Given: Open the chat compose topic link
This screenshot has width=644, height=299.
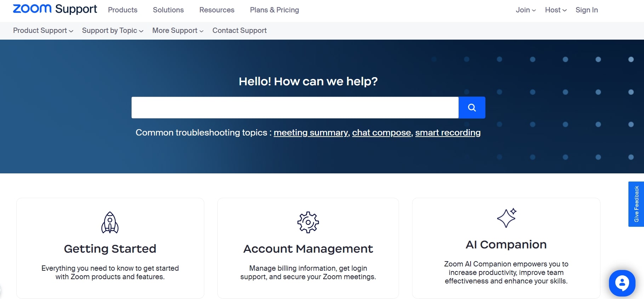Looking at the screenshot, I should coord(381,132).
